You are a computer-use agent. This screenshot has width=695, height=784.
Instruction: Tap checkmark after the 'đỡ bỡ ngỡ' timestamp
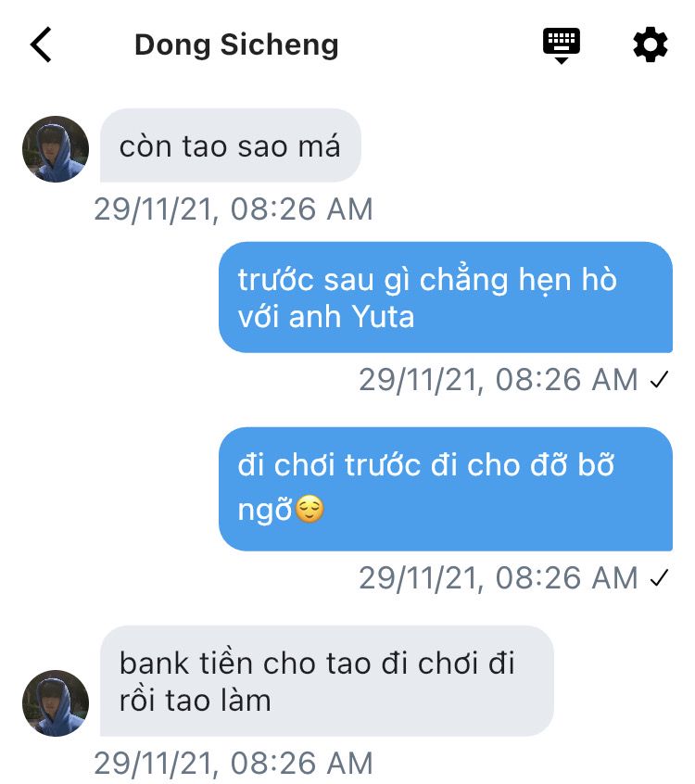659,578
